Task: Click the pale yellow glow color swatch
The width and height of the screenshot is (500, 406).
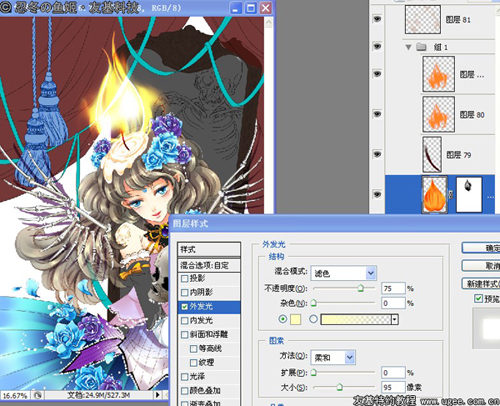Action: click(x=295, y=319)
